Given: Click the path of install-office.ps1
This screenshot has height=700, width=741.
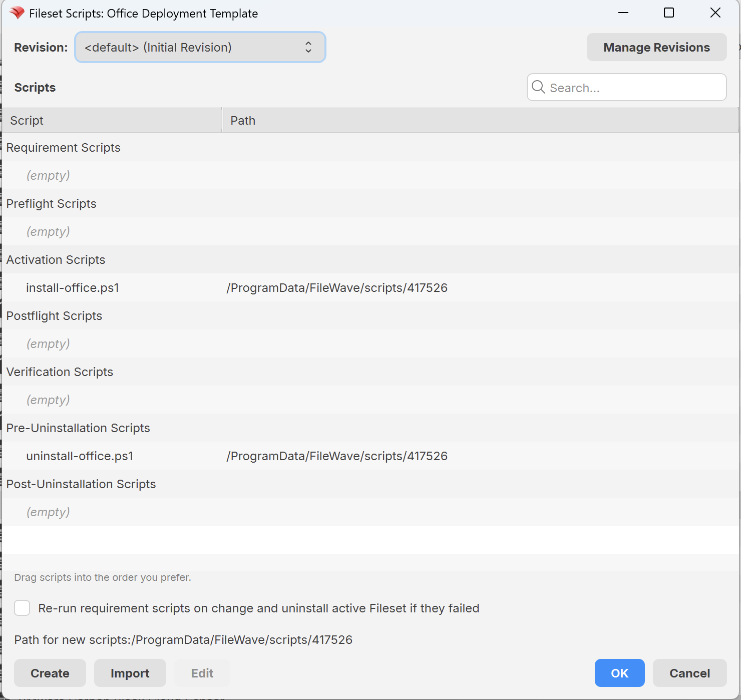Looking at the screenshot, I should (x=337, y=288).
